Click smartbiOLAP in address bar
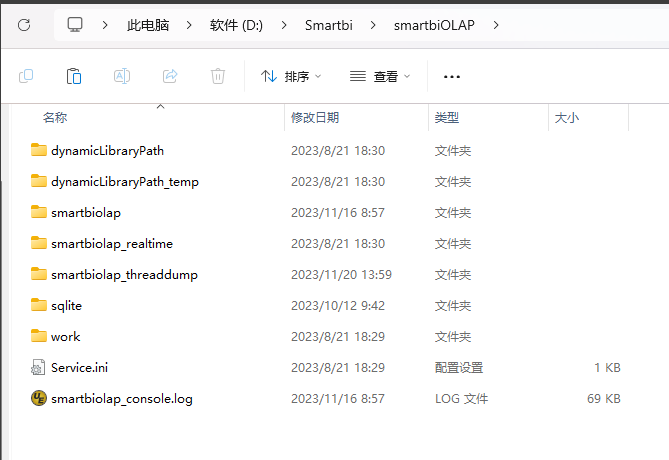Screen dimensions: 669x460 tap(434, 25)
